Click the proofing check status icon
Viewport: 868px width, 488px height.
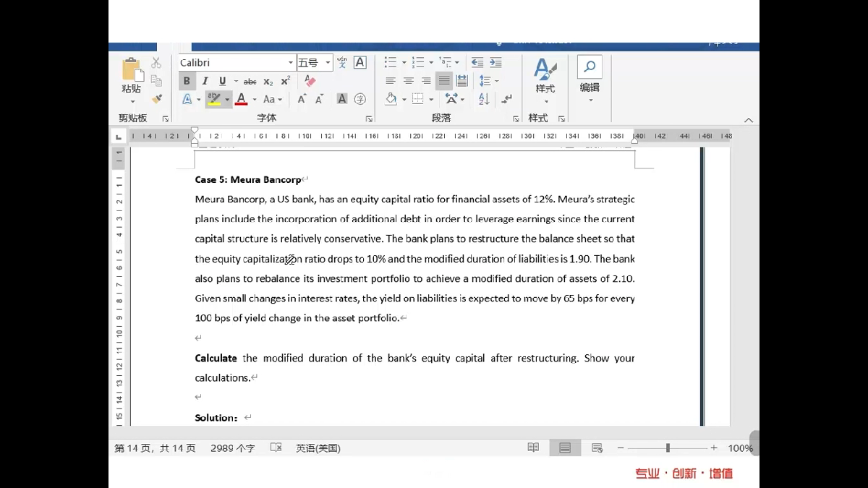tap(276, 448)
